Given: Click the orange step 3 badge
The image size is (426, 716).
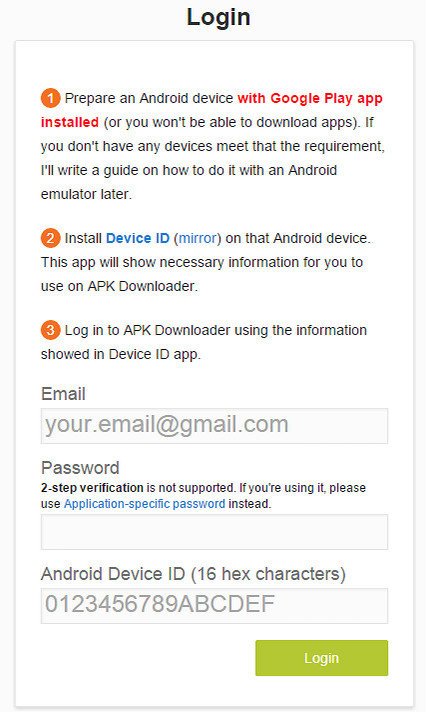Looking at the screenshot, I should [x=50, y=330].
